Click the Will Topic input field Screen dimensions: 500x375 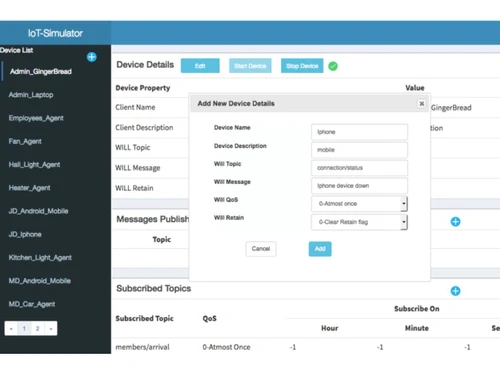[359, 168]
